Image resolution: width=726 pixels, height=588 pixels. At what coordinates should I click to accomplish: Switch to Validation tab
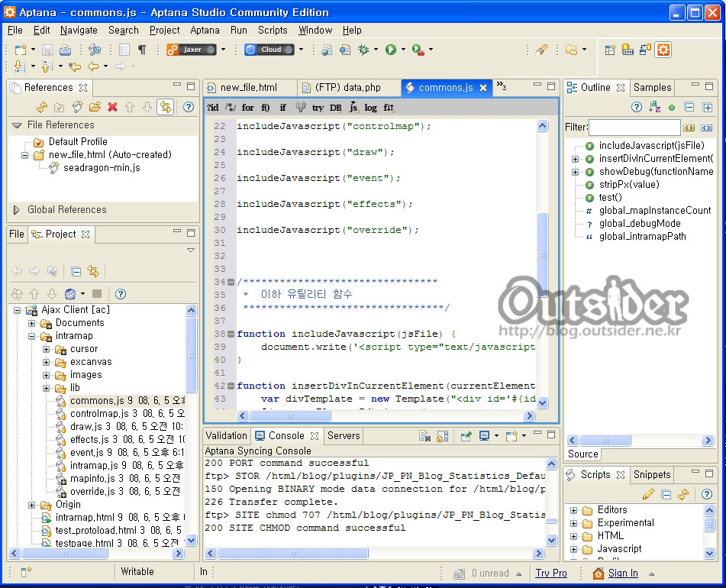click(227, 436)
